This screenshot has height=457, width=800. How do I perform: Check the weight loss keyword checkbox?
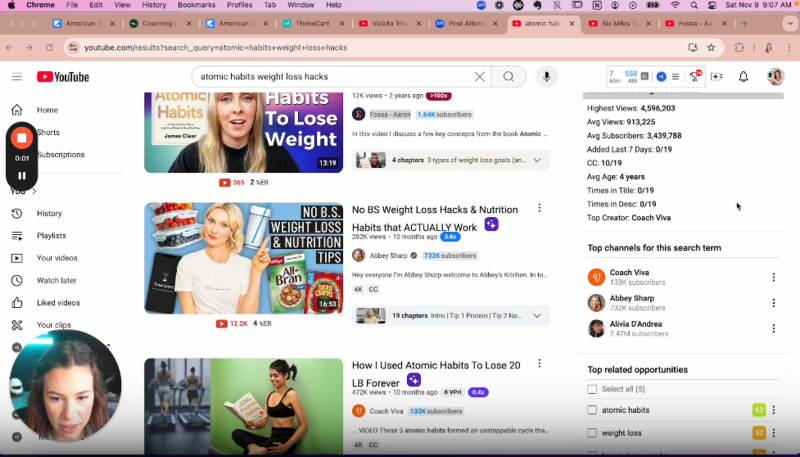coord(592,433)
